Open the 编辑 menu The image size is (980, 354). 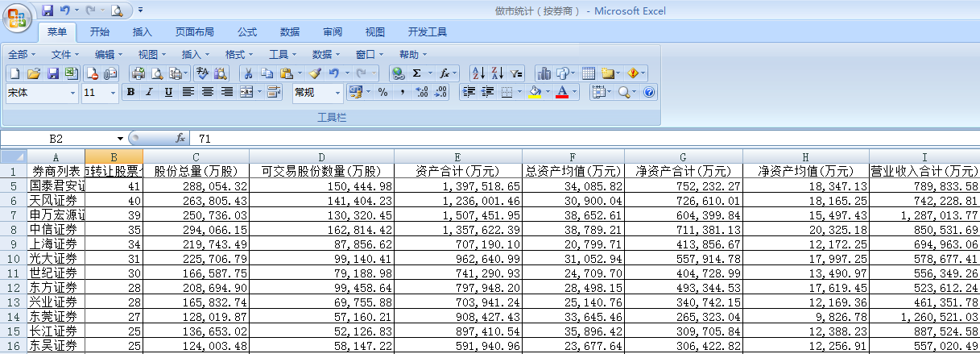pos(109,54)
